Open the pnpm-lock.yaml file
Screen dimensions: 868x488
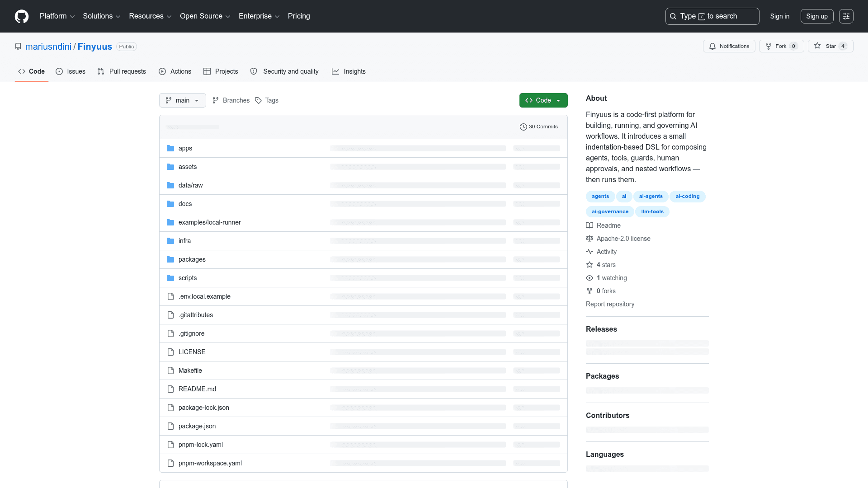(201, 445)
